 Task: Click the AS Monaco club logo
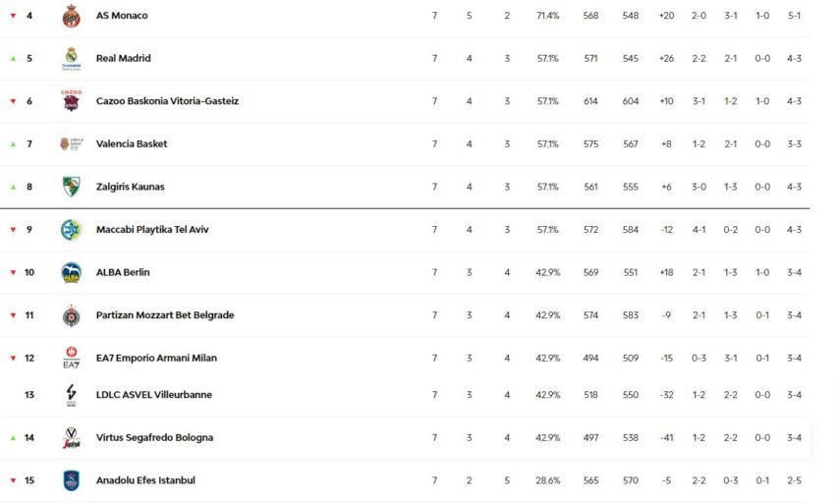pos(71,16)
